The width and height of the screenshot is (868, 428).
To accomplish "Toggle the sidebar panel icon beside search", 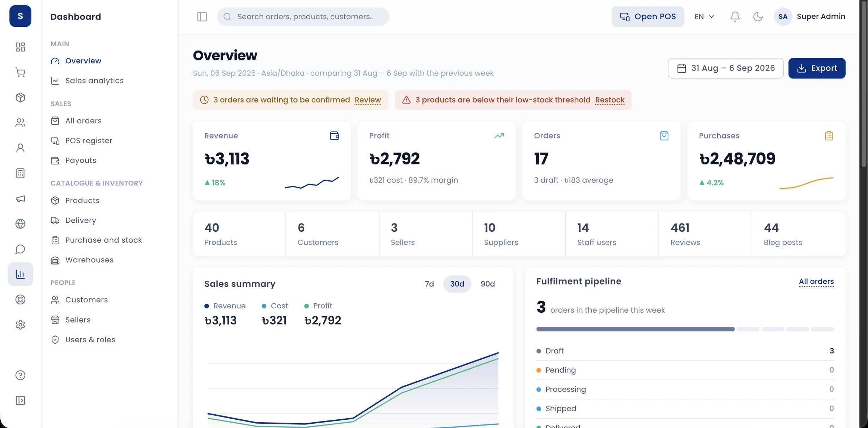I will coord(202,17).
